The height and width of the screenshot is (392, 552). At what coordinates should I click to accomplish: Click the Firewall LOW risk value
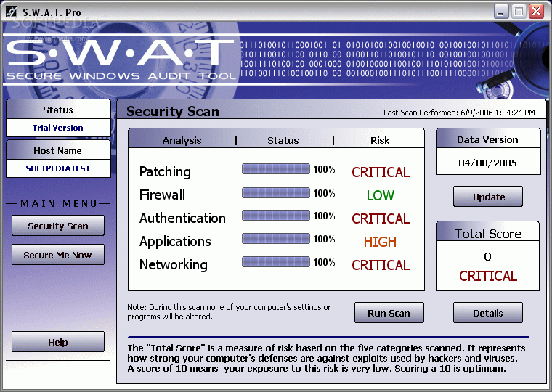click(380, 195)
